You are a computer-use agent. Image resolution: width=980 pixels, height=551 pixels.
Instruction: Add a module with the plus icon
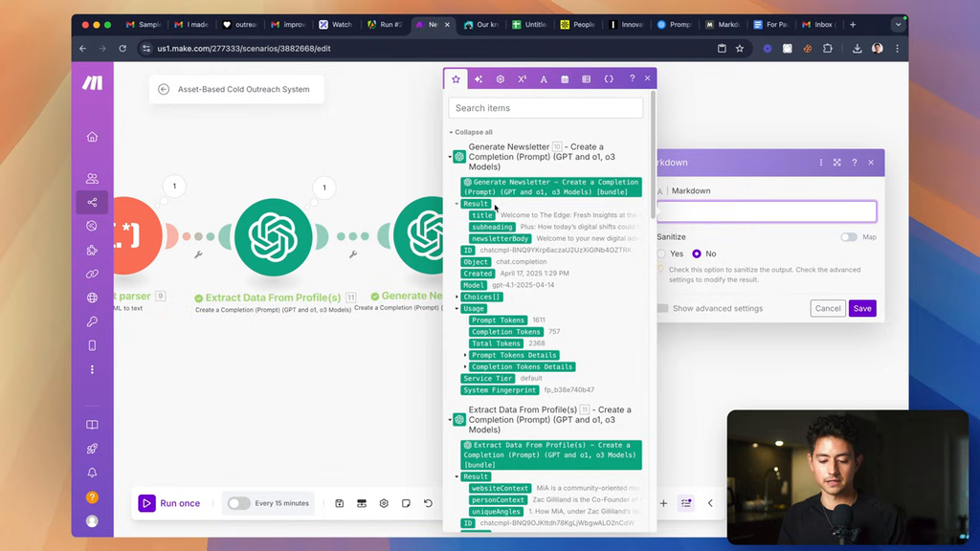click(x=664, y=503)
